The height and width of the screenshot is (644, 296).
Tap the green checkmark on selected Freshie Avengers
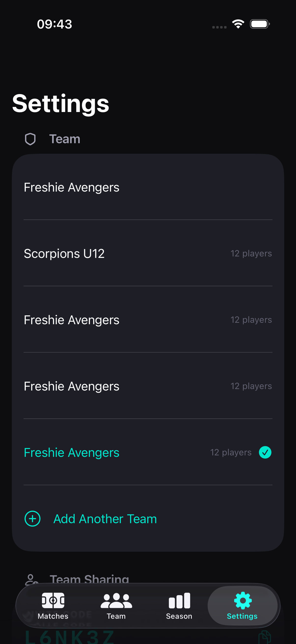pyautogui.click(x=265, y=452)
